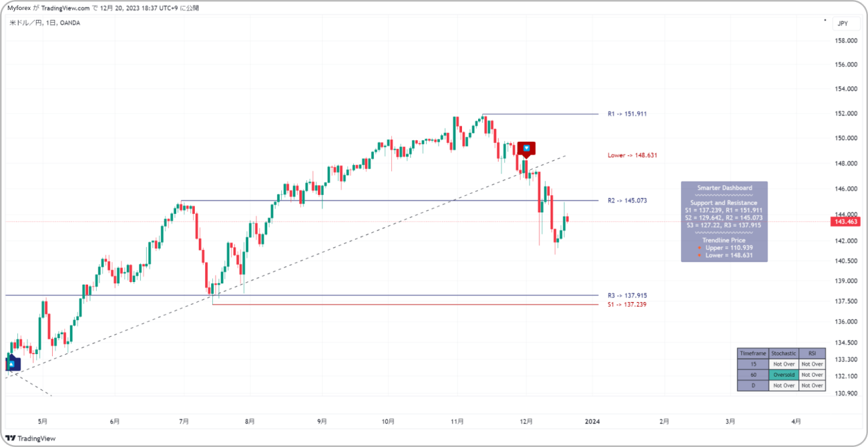Select the R1 -> 151.911 resistance label
The height and width of the screenshot is (447, 868).
click(627, 114)
